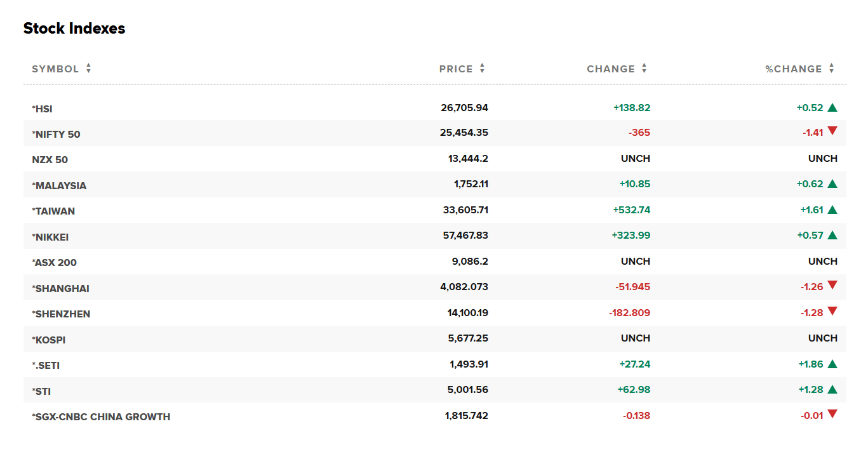Click the green up arrow for HSI
The width and height of the screenshot is (868, 452).
(832, 108)
